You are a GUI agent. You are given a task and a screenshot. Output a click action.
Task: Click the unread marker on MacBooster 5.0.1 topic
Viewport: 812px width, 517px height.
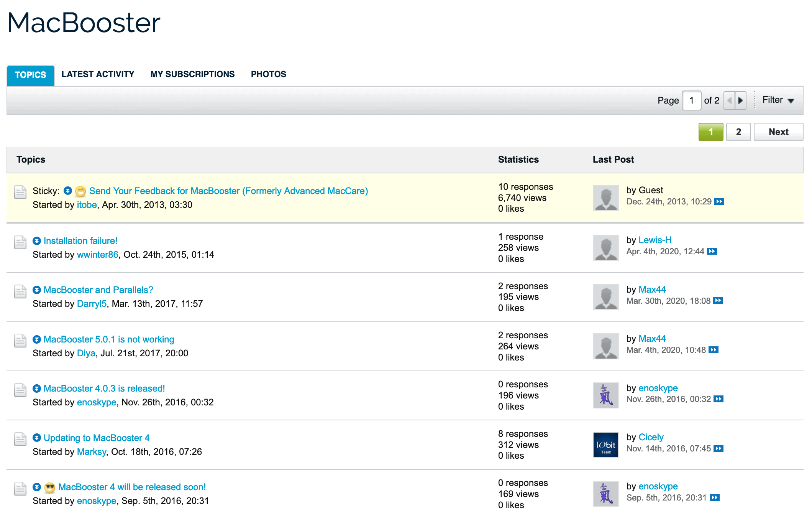click(x=36, y=339)
